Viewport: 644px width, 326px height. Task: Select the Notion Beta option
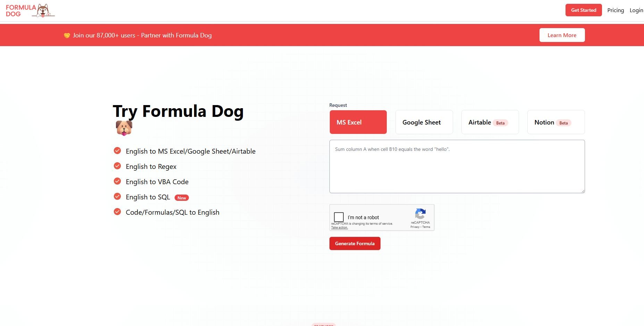click(x=556, y=122)
